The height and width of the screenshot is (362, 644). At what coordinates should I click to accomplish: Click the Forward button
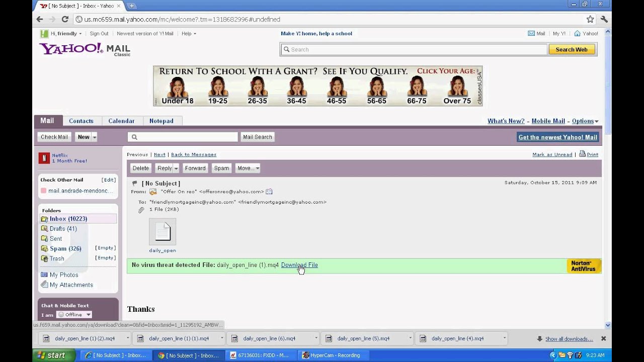[195, 168]
